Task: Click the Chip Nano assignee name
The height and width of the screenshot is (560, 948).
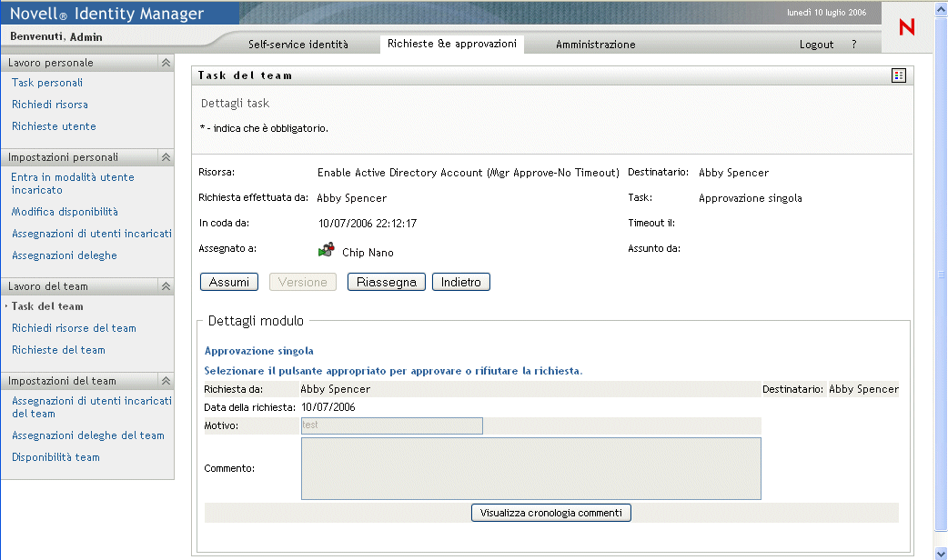Action: [x=368, y=253]
